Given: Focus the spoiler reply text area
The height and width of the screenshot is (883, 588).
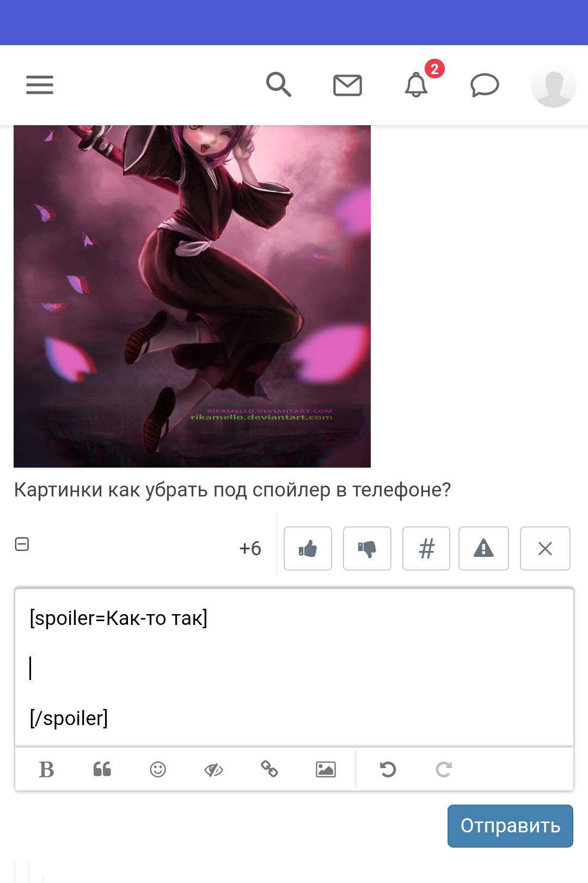Looking at the screenshot, I should click(294, 667).
